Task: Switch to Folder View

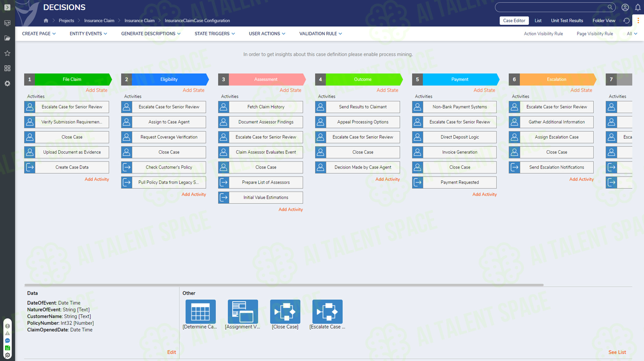Action: [604, 21]
